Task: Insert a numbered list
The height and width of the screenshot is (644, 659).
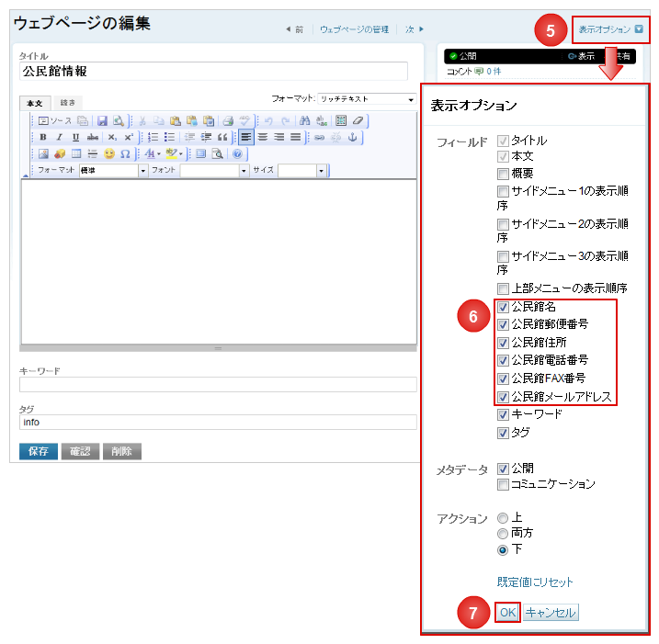Action: pyautogui.click(x=153, y=138)
